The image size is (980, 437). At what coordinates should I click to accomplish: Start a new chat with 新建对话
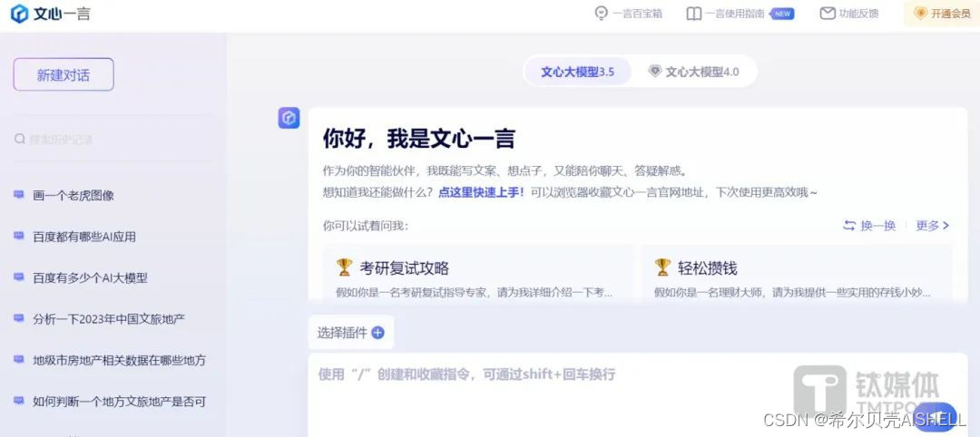pyautogui.click(x=64, y=75)
